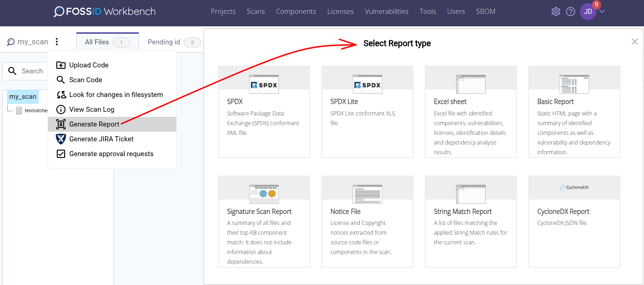Click the SPDX Lite logo thumbnail
Viewport: 644px width, 285px height.
[367, 85]
